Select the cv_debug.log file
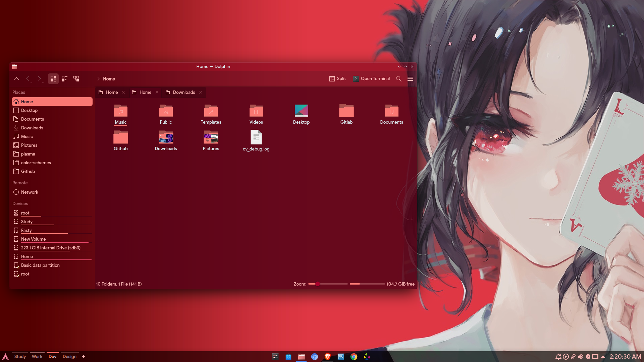Viewport: 644px width, 362px height. point(256,137)
